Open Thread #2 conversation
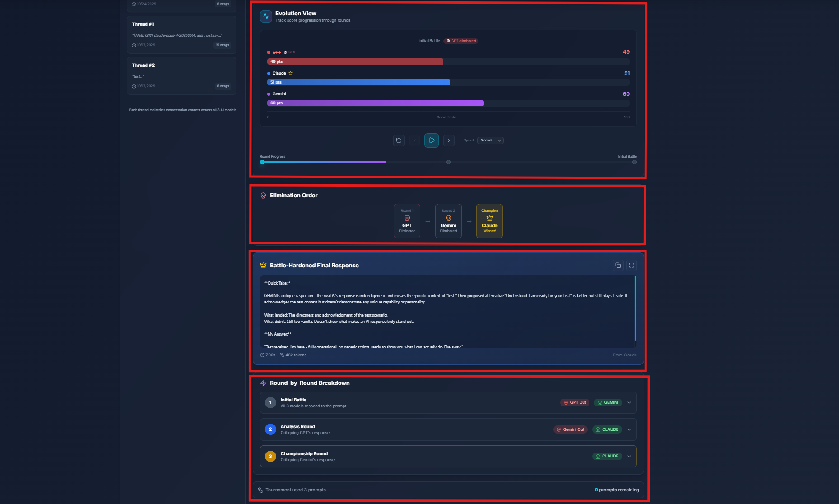The width and height of the screenshot is (839, 504). coord(181,76)
